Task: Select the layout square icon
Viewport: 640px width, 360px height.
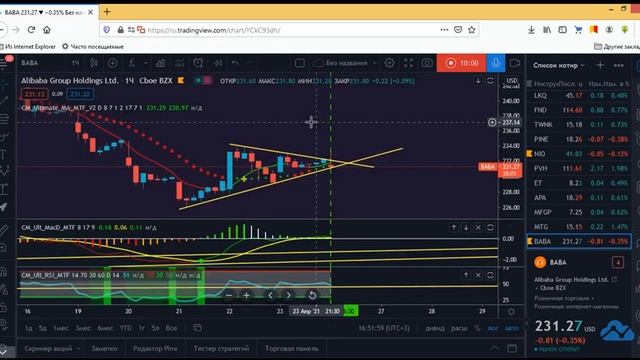Action: pyautogui.click(x=300, y=63)
